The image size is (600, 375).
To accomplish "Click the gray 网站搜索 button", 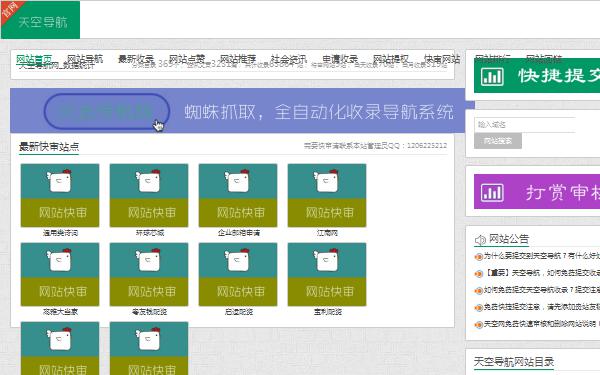I will tap(498, 141).
